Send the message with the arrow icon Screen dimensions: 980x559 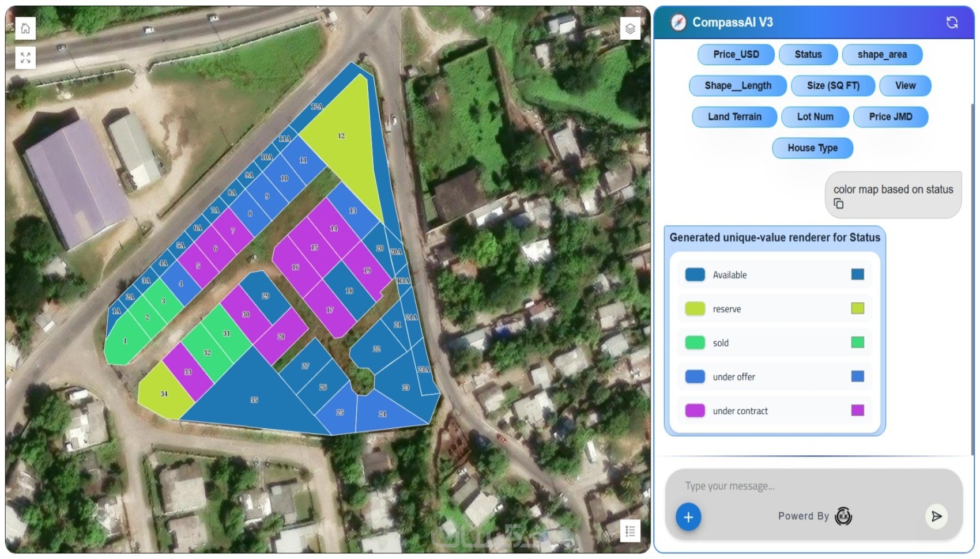[x=937, y=516]
